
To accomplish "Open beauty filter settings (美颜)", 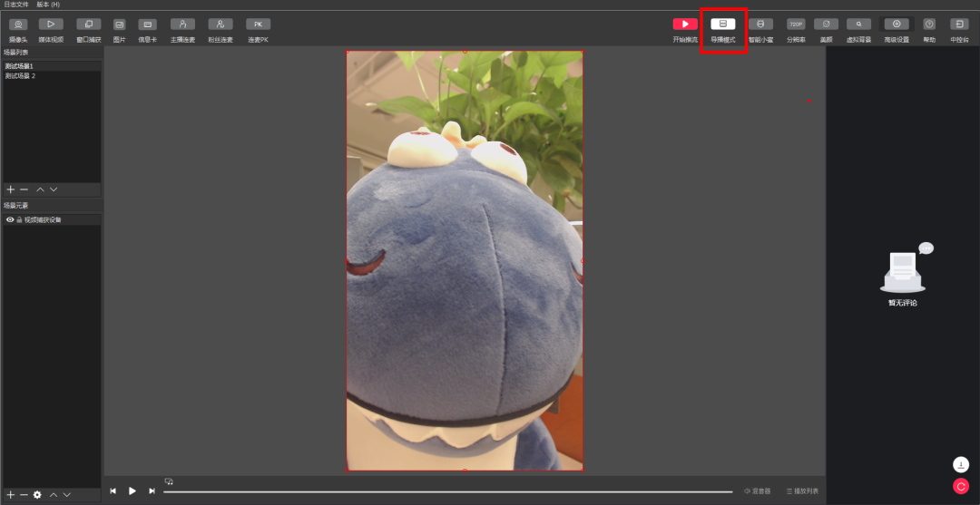I will pos(827,30).
